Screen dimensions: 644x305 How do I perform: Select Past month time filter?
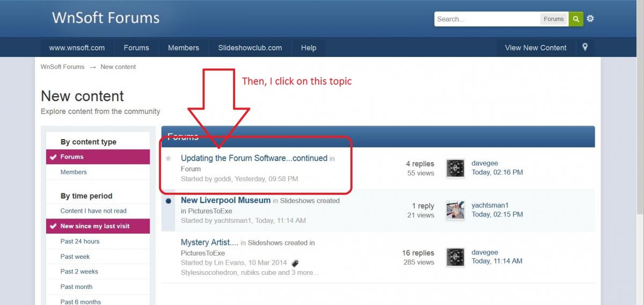[x=98, y=286]
